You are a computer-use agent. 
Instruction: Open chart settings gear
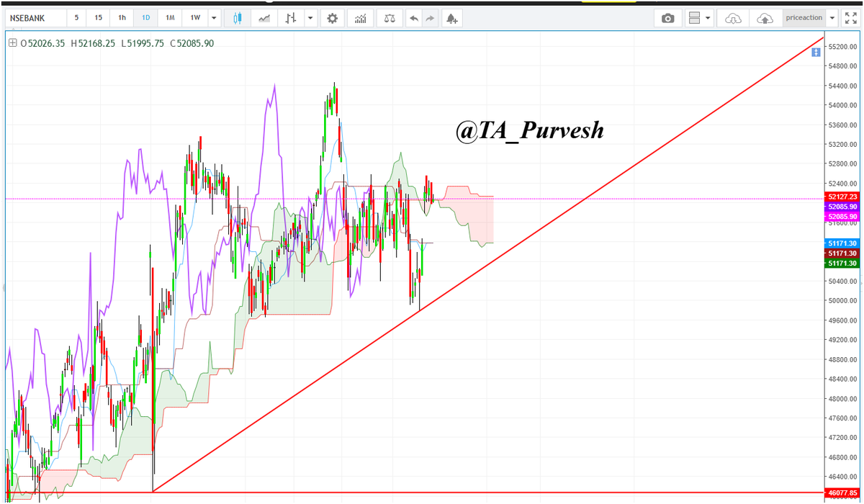[332, 18]
